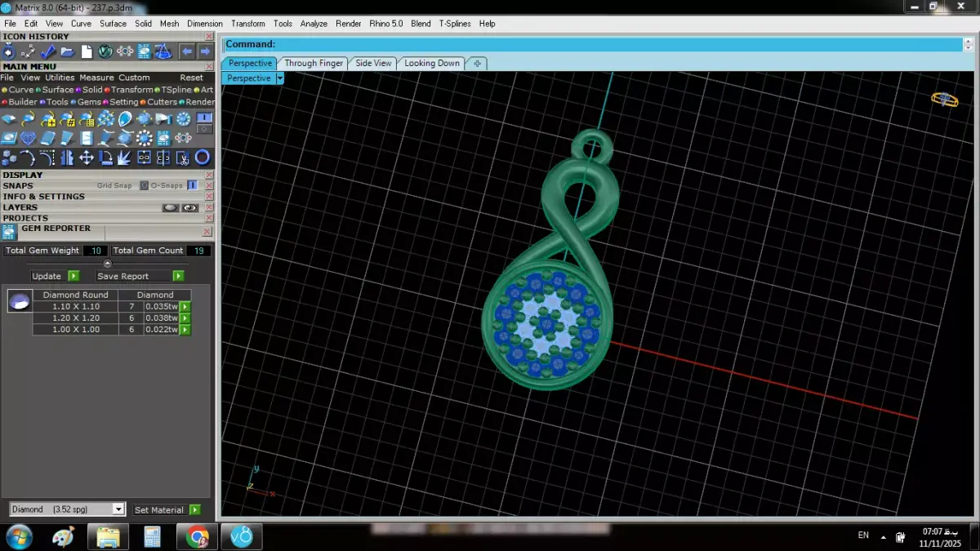The image size is (980, 551).
Task: Click the checkmark icon in Icon History
Action: pyautogui.click(x=47, y=51)
